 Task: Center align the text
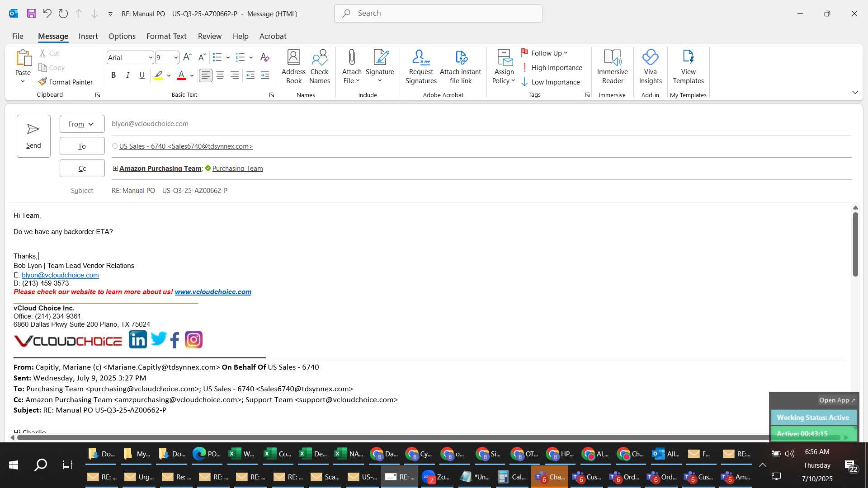pos(220,75)
